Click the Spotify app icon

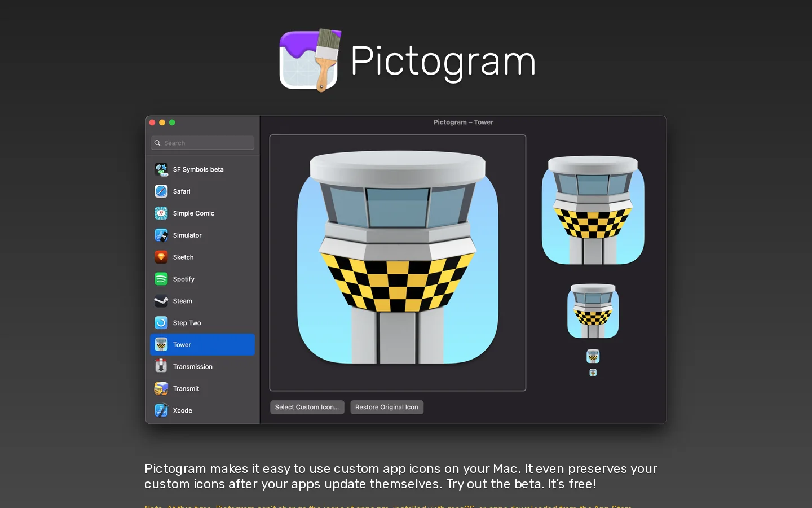coord(161,279)
